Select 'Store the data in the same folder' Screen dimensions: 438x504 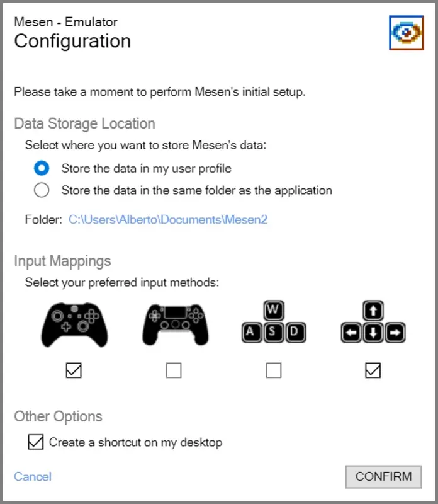click(x=41, y=190)
